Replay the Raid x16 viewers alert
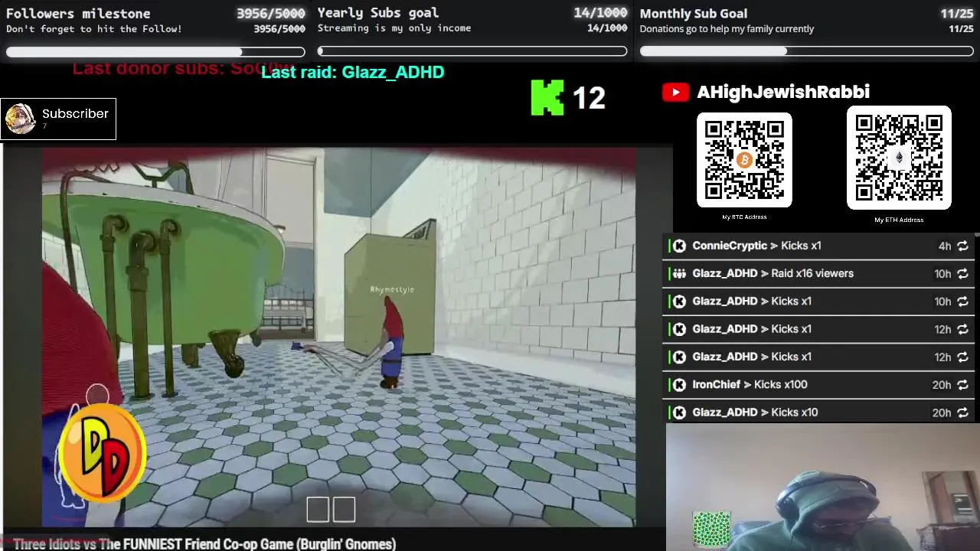The height and width of the screenshot is (551, 980). click(962, 273)
